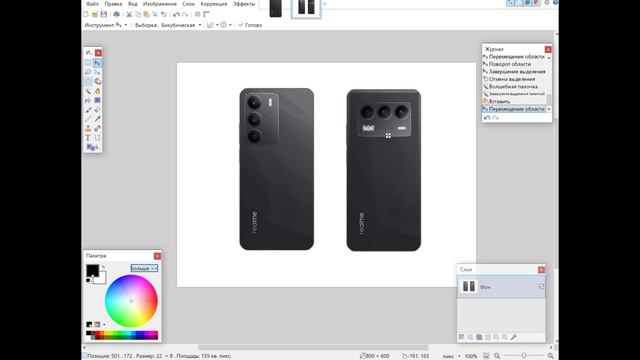Select Волшебная палочка entry in Журнал
This screenshot has width=640, height=360.
tap(513, 87)
